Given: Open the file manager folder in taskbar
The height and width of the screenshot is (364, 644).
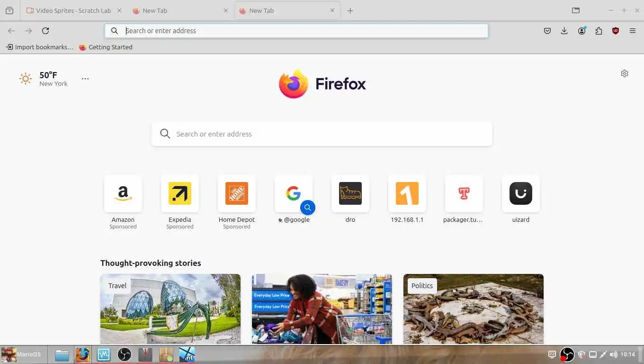Looking at the screenshot, I should tap(62, 355).
